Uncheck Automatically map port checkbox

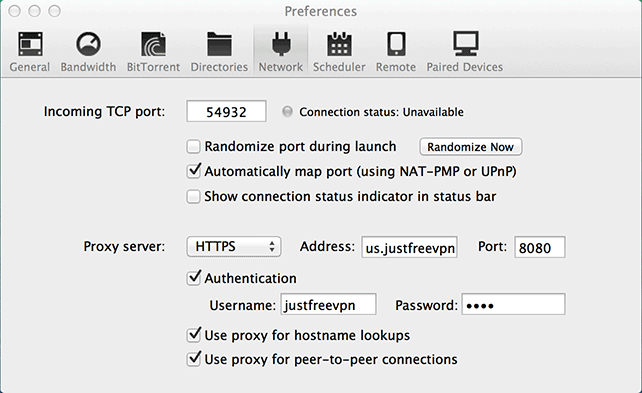(193, 171)
